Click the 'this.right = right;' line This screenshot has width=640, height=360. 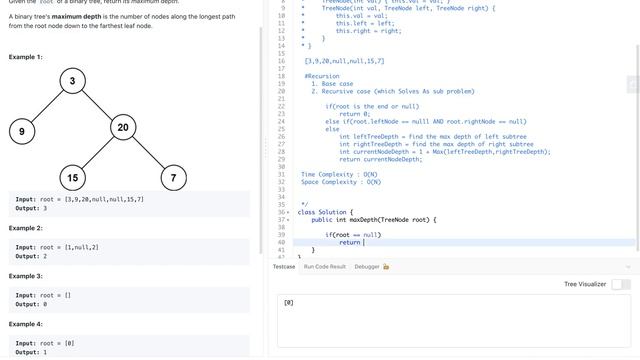(369, 31)
